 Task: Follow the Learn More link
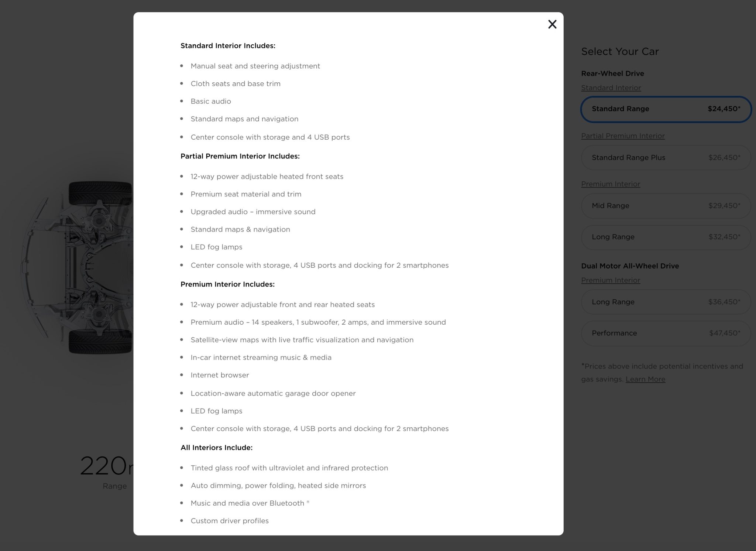click(x=645, y=379)
